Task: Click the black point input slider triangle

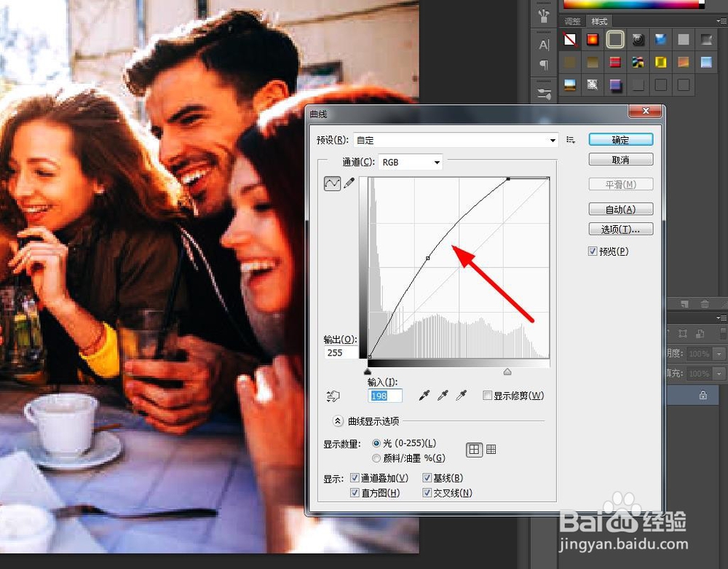Action: coord(368,372)
